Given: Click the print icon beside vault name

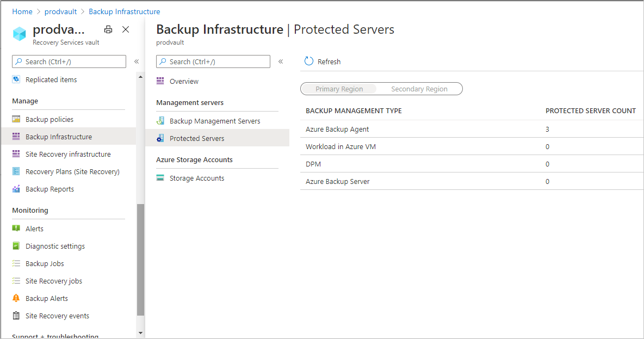Looking at the screenshot, I should click(x=108, y=30).
